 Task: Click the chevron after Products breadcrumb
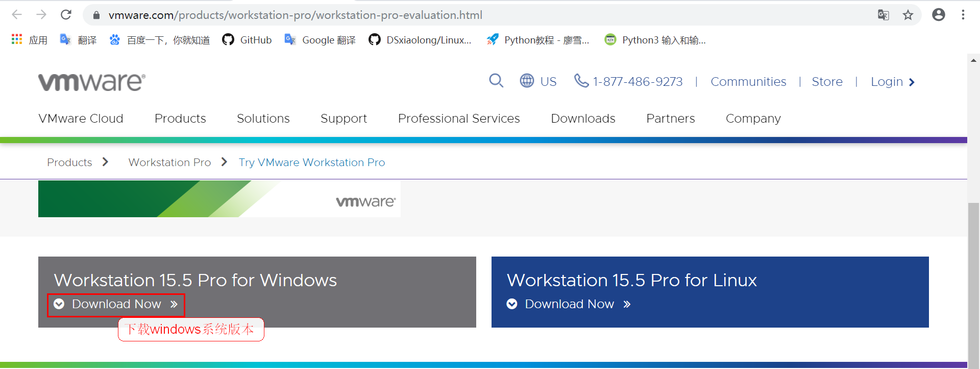[x=105, y=162]
